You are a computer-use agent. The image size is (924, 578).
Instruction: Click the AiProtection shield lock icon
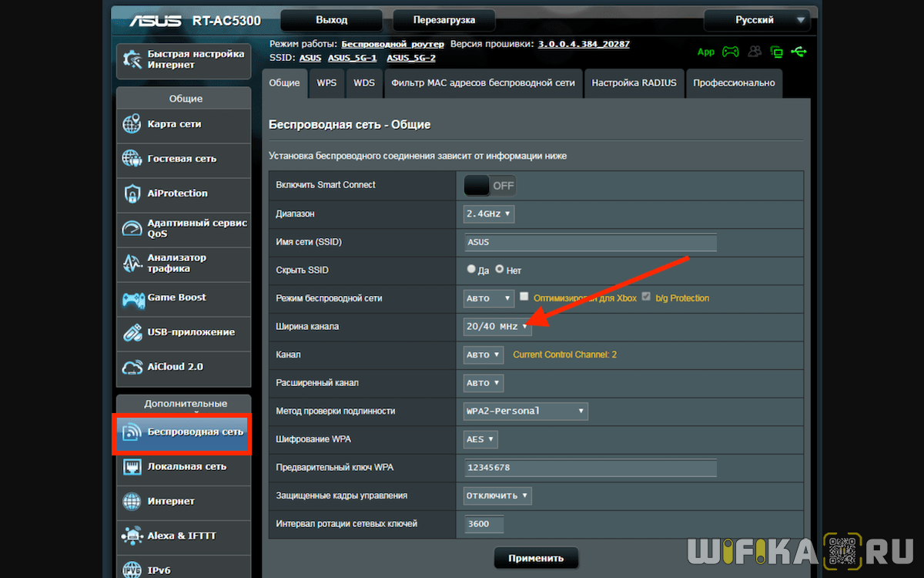tap(132, 193)
